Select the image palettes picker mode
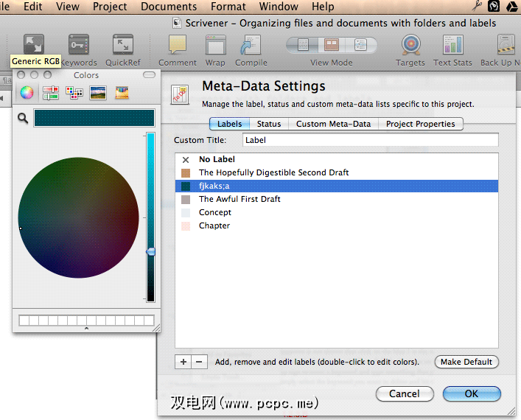This screenshot has width=521, height=420. coord(98,93)
